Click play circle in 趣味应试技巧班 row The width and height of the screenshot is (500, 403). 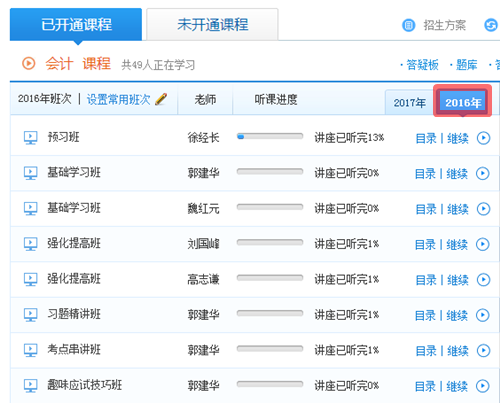[x=483, y=386]
